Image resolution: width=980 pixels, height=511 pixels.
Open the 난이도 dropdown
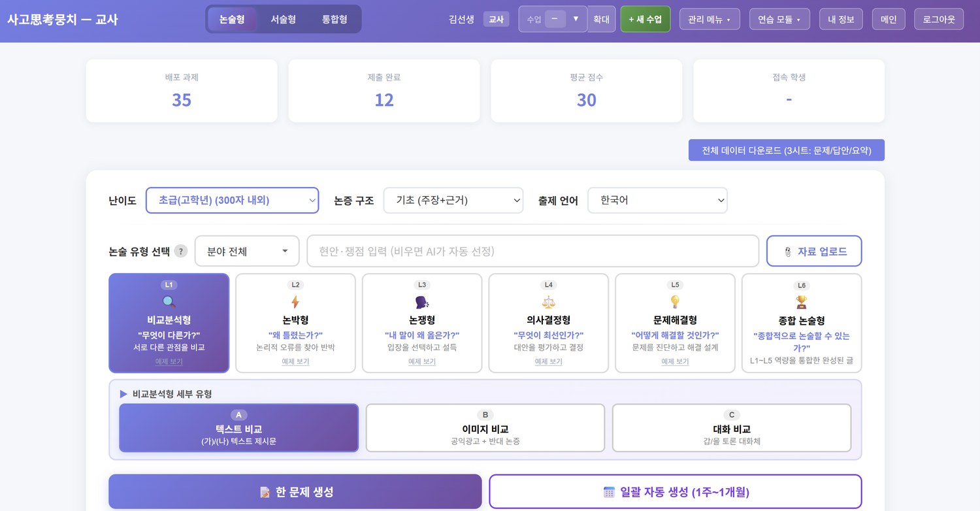[232, 200]
